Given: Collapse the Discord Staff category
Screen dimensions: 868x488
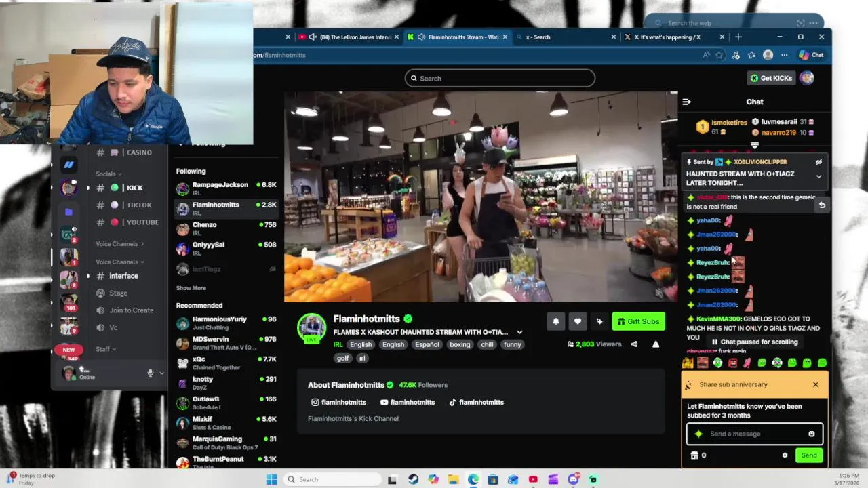Looking at the screenshot, I should pos(106,349).
